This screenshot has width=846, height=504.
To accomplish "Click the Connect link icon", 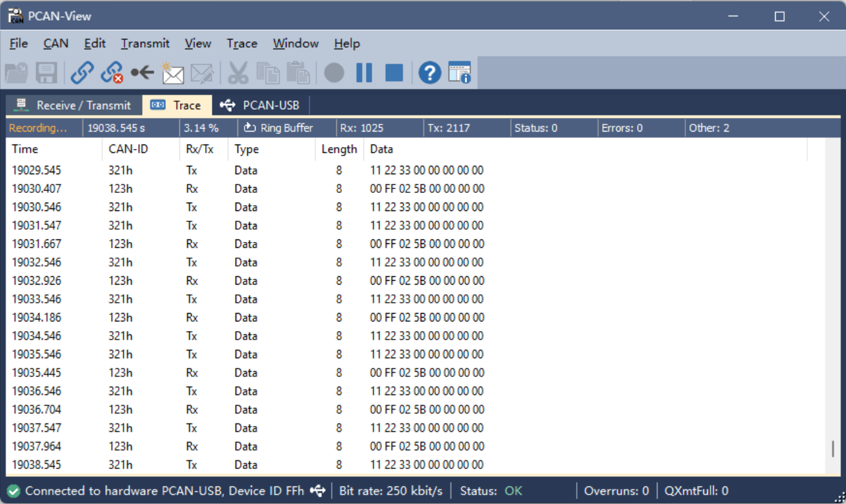I will point(82,73).
